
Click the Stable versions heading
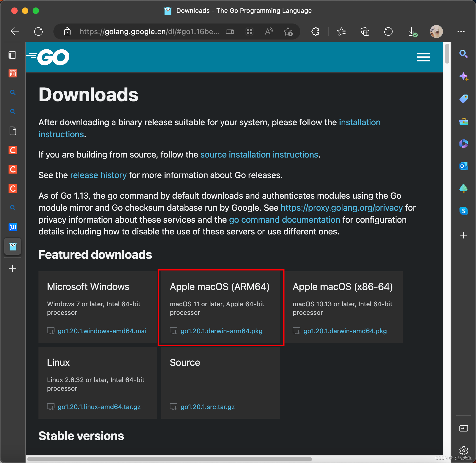tap(81, 436)
